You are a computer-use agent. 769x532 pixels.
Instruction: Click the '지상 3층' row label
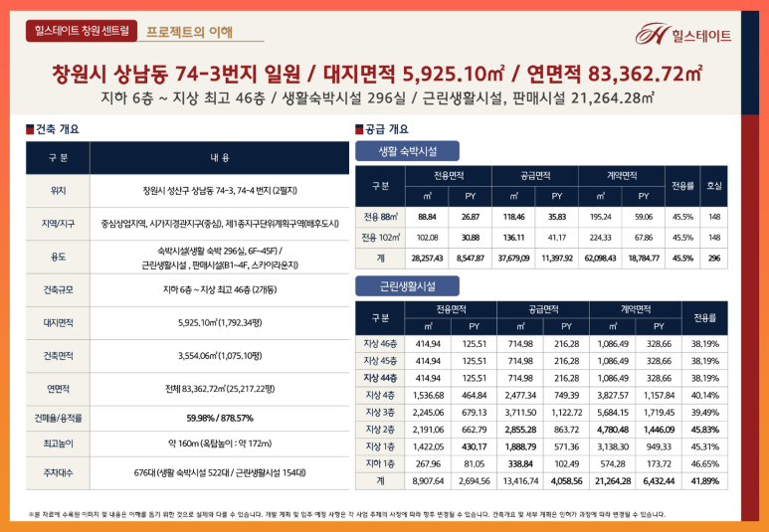pyautogui.click(x=380, y=413)
